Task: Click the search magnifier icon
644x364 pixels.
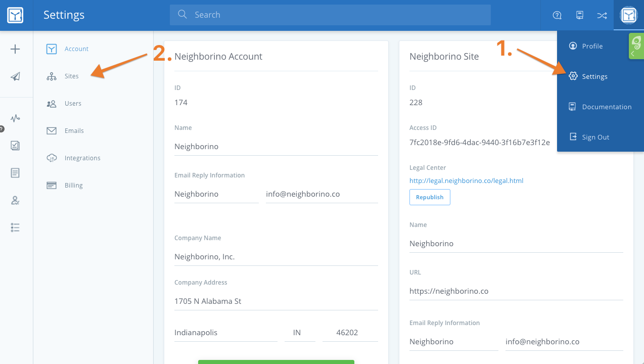Action: [x=182, y=15]
